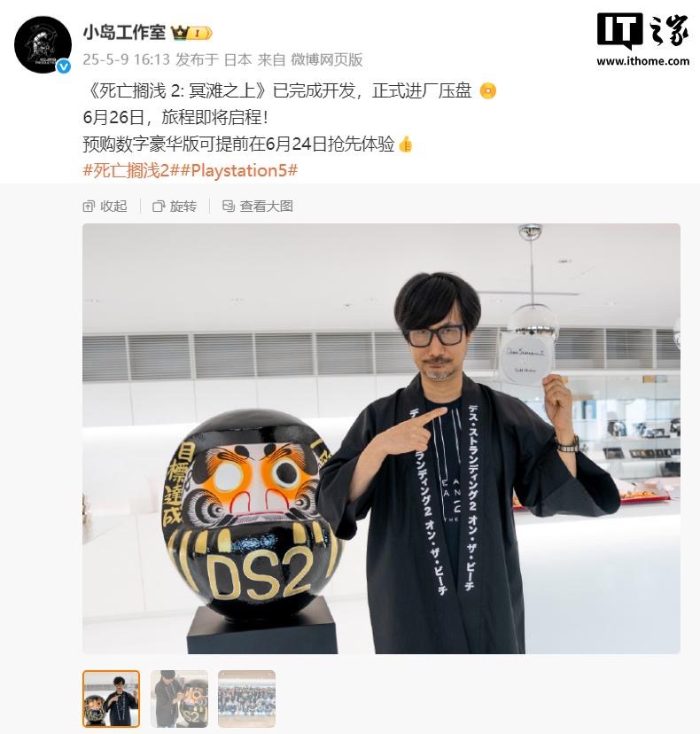Click 微博网页版 source link
This screenshot has width=700, height=734.
pyautogui.click(x=327, y=59)
